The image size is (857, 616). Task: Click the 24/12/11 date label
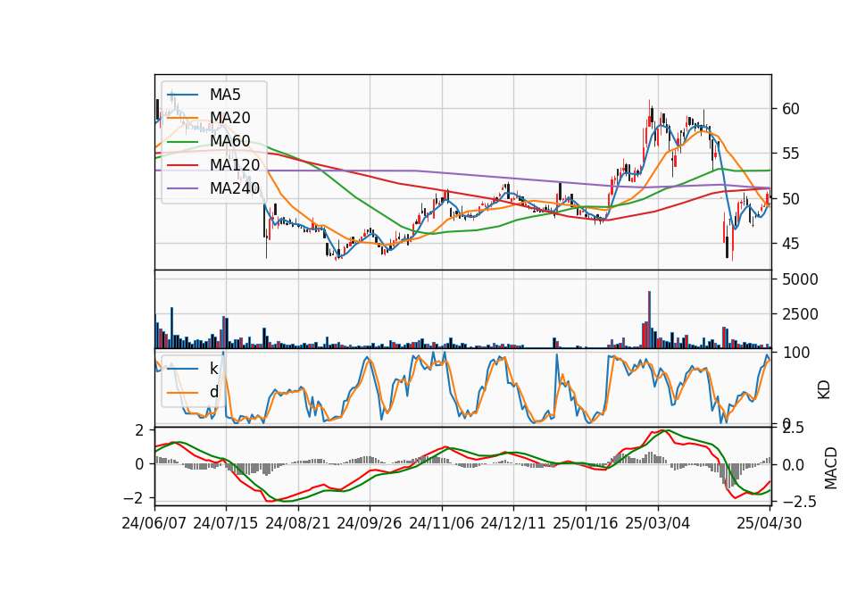tap(513, 523)
